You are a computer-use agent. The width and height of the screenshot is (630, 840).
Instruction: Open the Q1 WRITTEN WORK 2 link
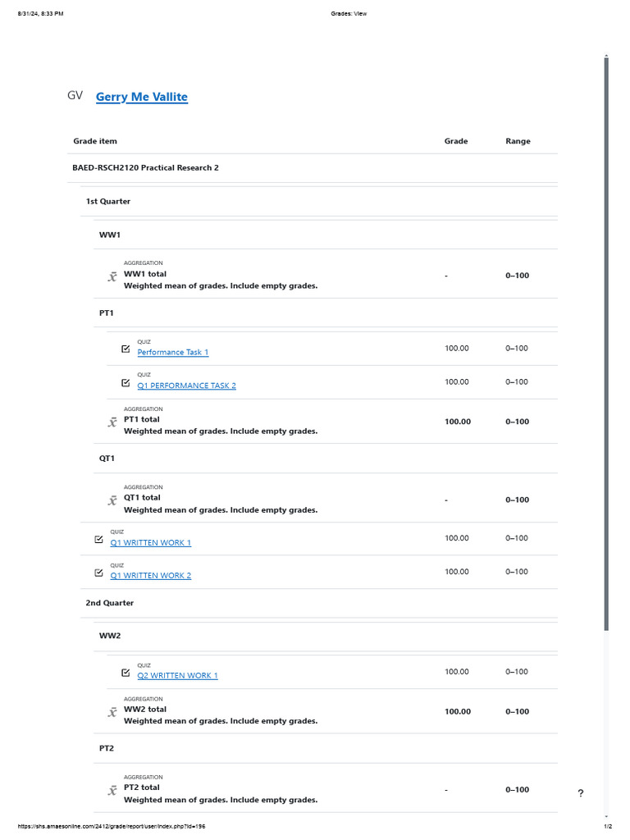tap(151, 575)
